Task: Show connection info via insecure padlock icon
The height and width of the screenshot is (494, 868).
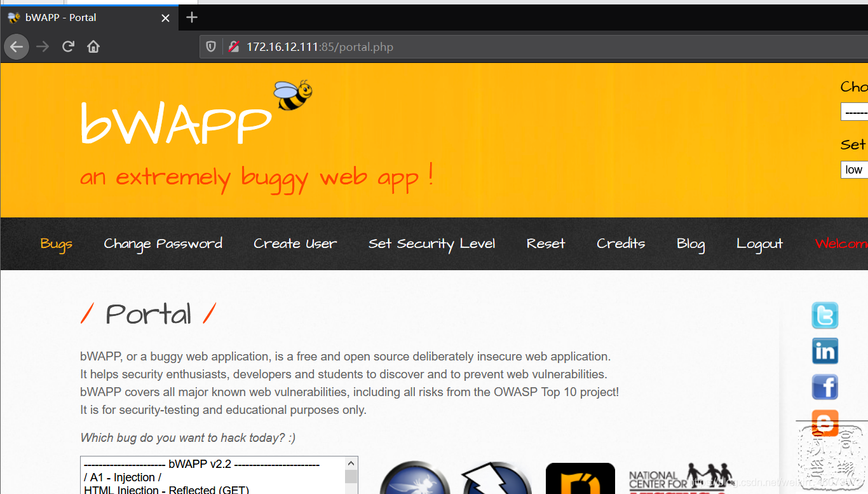Action: click(x=234, y=46)
